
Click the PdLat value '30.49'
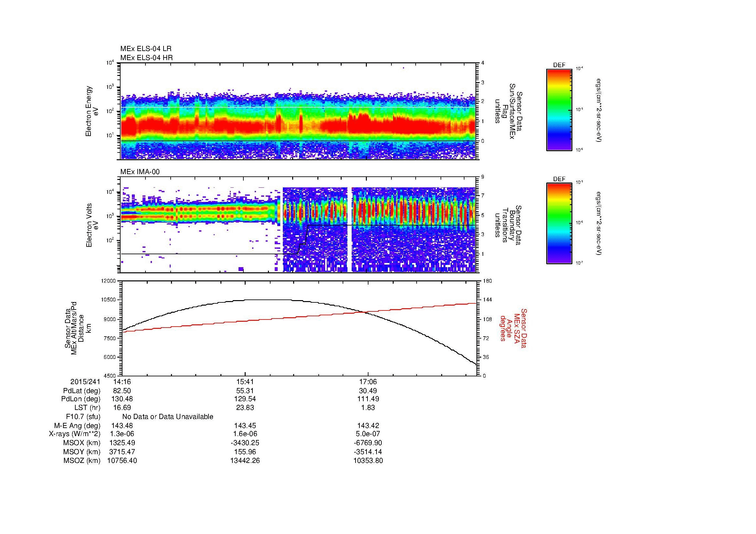click(368, 391)
